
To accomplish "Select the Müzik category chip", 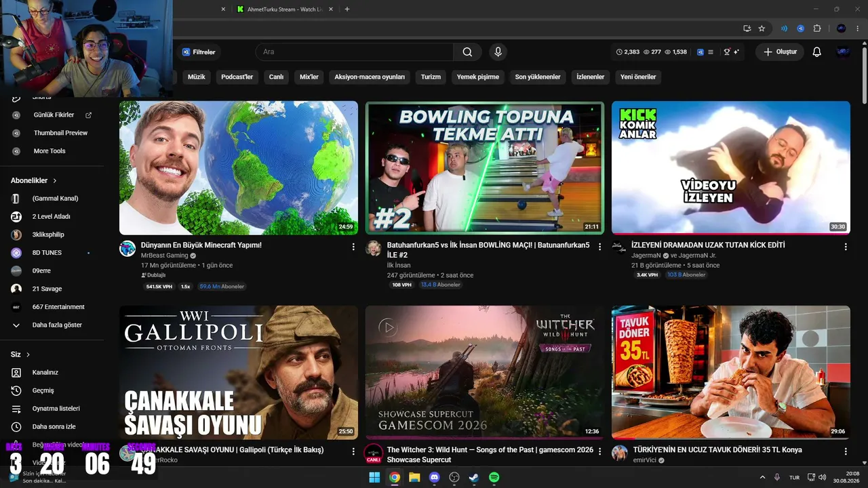I will (x=196, y=77).
